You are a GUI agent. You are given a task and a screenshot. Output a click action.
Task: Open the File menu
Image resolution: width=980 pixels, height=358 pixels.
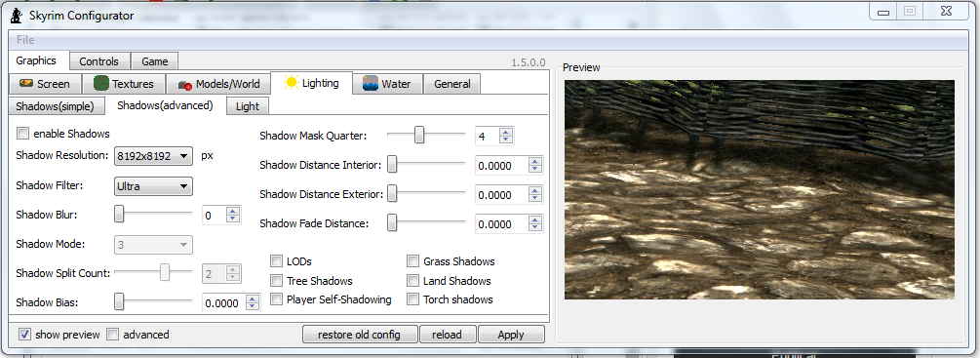pyautogui.click(x=25, y=40)
